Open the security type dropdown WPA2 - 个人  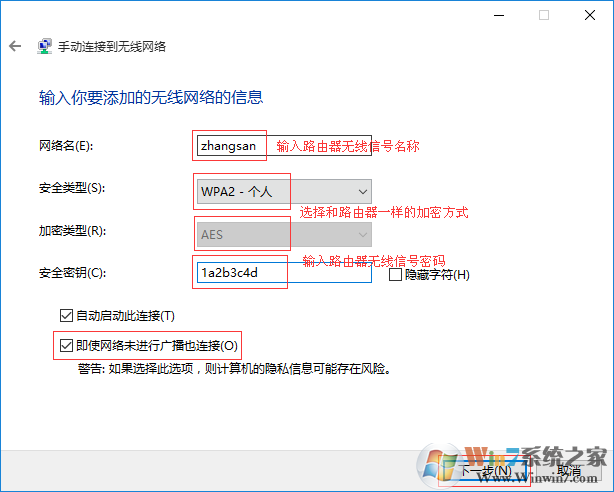[x=284, y=192]
